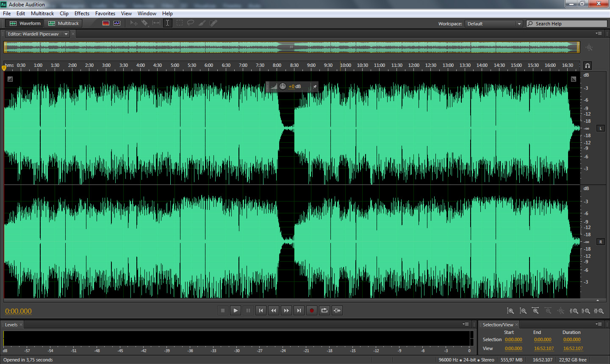The image size is (610, 364).
Task: Click the Selection Start time value
Action: point(513,339)
